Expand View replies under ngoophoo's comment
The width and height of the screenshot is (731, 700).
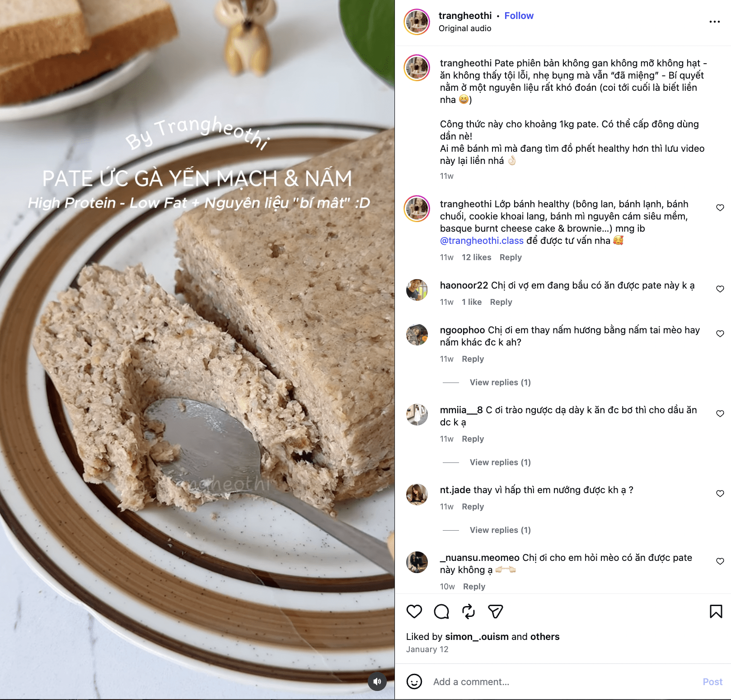point(500,383)
